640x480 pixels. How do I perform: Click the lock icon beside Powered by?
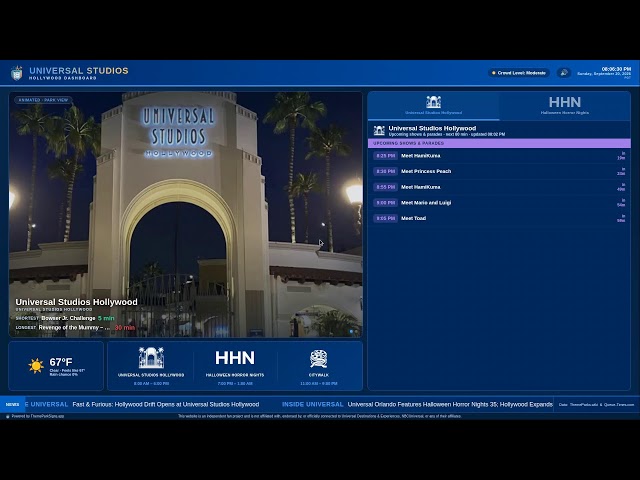7,416
